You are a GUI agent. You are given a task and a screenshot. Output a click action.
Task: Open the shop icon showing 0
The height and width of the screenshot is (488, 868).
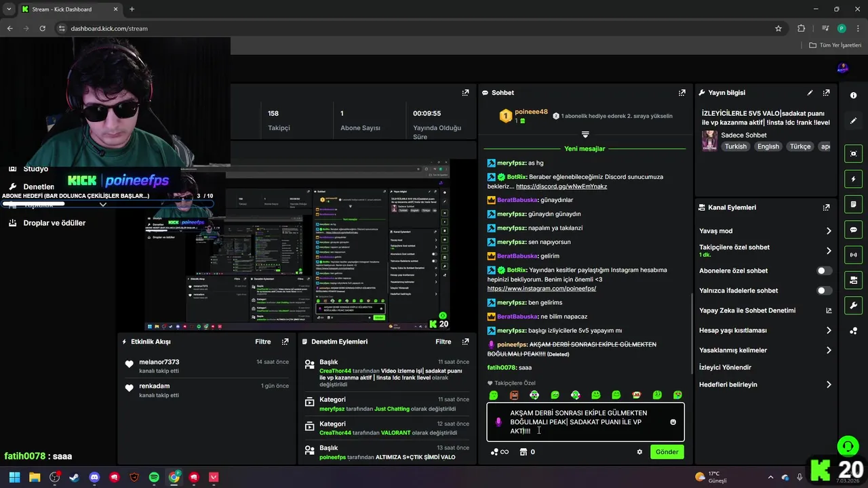tap(527, 452)
